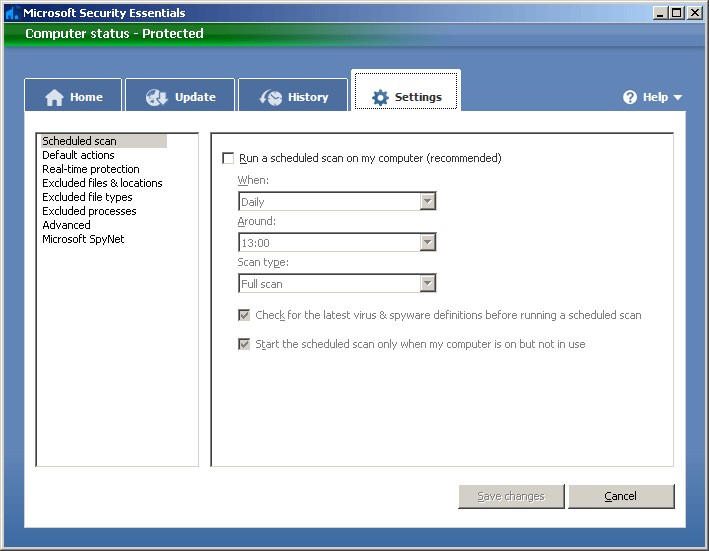This screenshot has width=709, height=551.
Task: Click the When label
Action: point(253,180)
